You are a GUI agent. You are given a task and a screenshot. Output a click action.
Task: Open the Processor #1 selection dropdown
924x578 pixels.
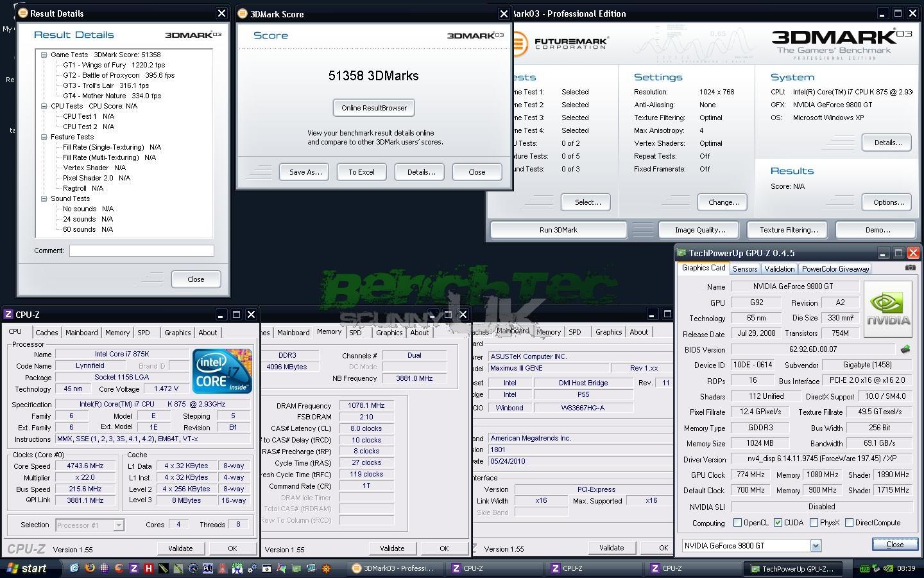point(119,525)
